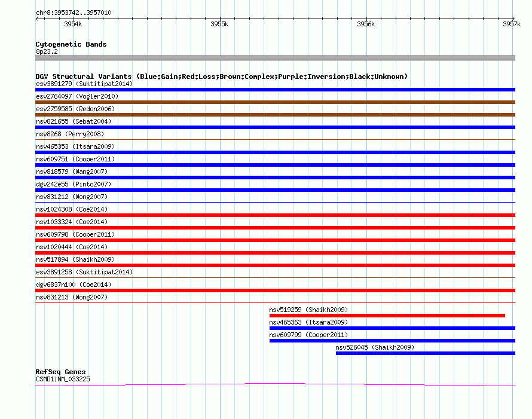Click the 3956k ruler tick label
The image size is (532, 419).
(x=366, y=24)
